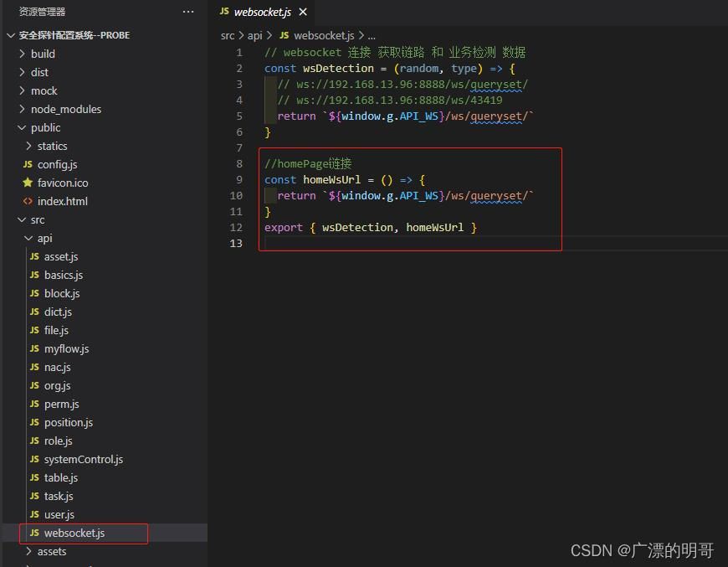Click the JS icon in the breadcrumb
Viewport: 728px width, 567px height.
click(x=285, y=35)
